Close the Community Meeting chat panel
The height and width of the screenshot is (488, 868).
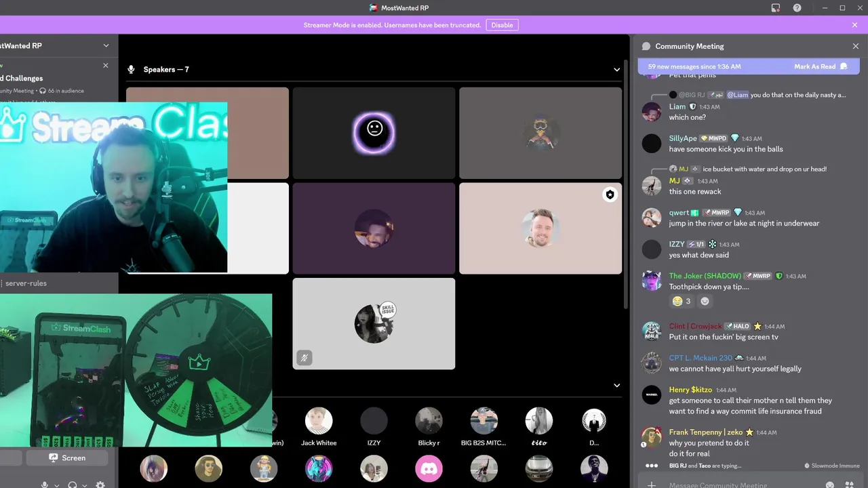855,46
